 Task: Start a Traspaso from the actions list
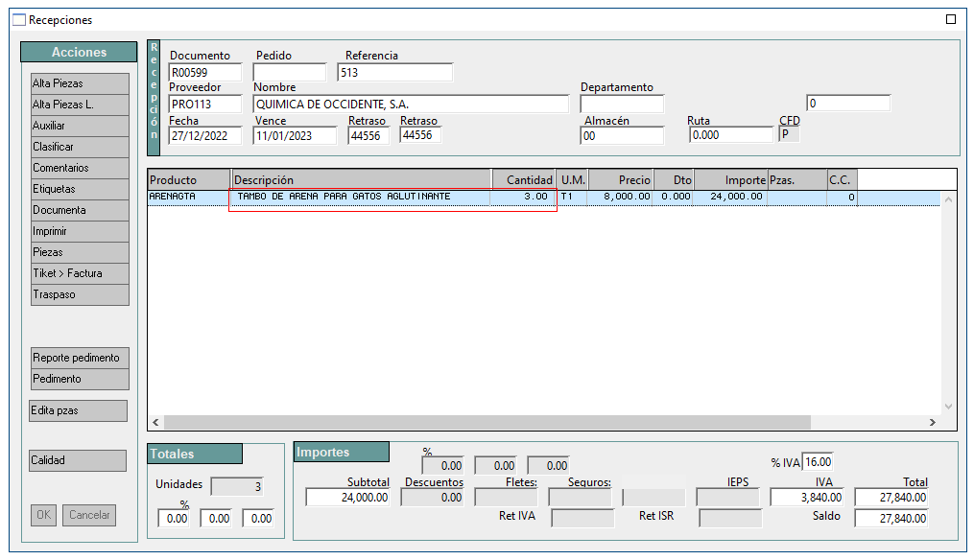pyautogui.click(x=81, y=294)
